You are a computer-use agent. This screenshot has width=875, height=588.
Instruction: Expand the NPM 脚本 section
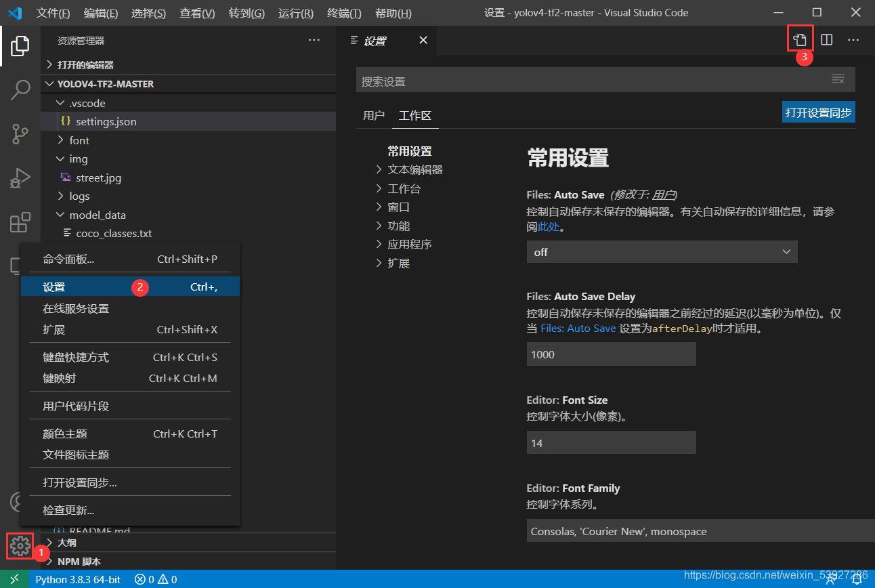pyautogui.click(x=188, y=562)
